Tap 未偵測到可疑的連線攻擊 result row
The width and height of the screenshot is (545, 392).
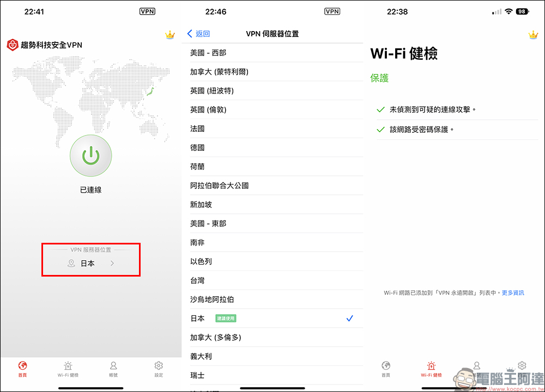[x=457, y=110]
